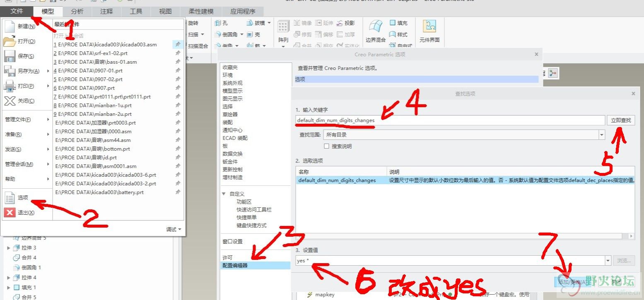This screenshot has height=300, width=644.
Task: Switch to the 应用程序 ribbon tab
Action: [x=243, y=11]
